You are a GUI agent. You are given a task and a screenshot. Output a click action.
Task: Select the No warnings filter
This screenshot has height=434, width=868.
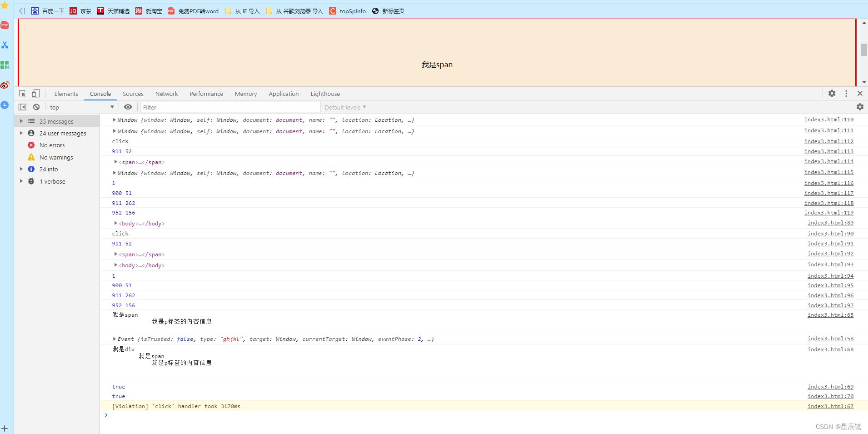tap(57, 157)
